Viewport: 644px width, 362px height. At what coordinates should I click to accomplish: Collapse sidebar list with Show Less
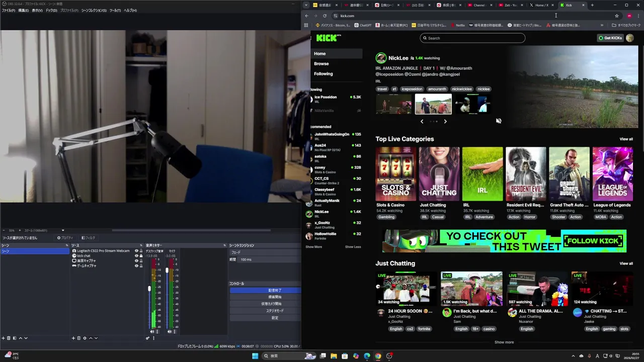point(353,247)
